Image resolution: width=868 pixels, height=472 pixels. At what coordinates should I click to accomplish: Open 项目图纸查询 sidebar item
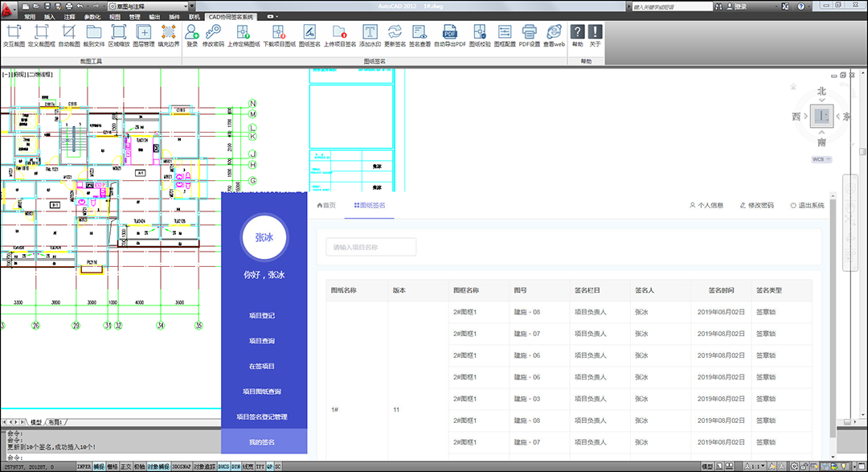[x=262, y=392]
